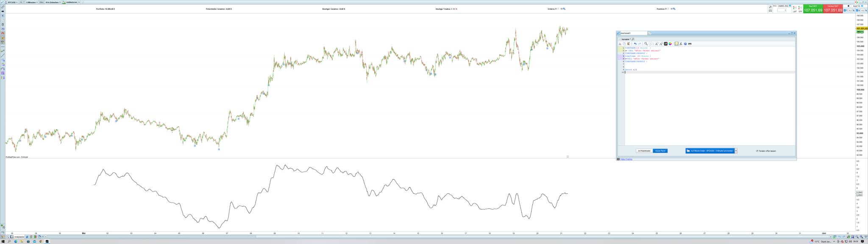Open the Analysieren tab at bottom
This screenshot has height=244, width=868.
[17, 237]
